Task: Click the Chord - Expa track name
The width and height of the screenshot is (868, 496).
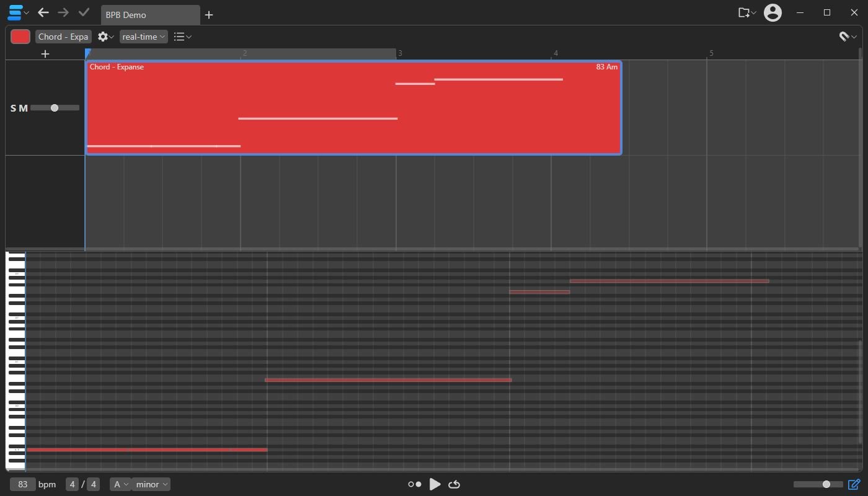Action: [x=63, y=37]
